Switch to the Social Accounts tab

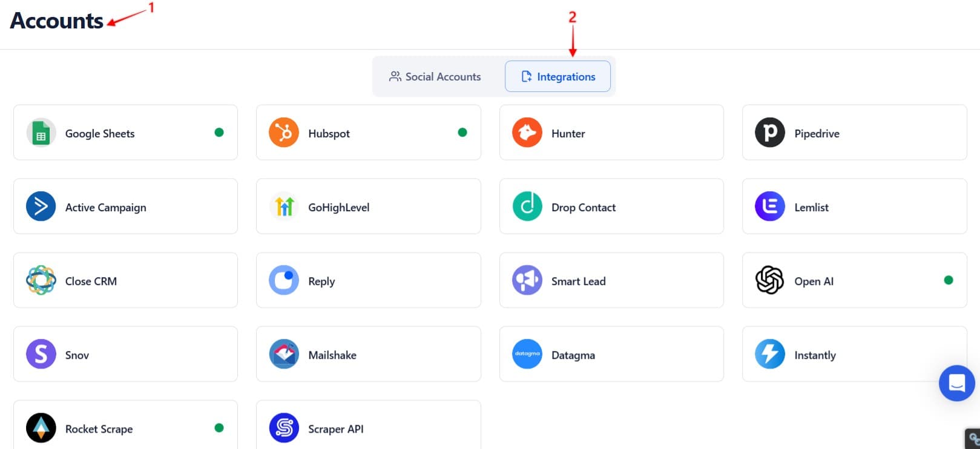pyautogui.click(x=435, y=77)
